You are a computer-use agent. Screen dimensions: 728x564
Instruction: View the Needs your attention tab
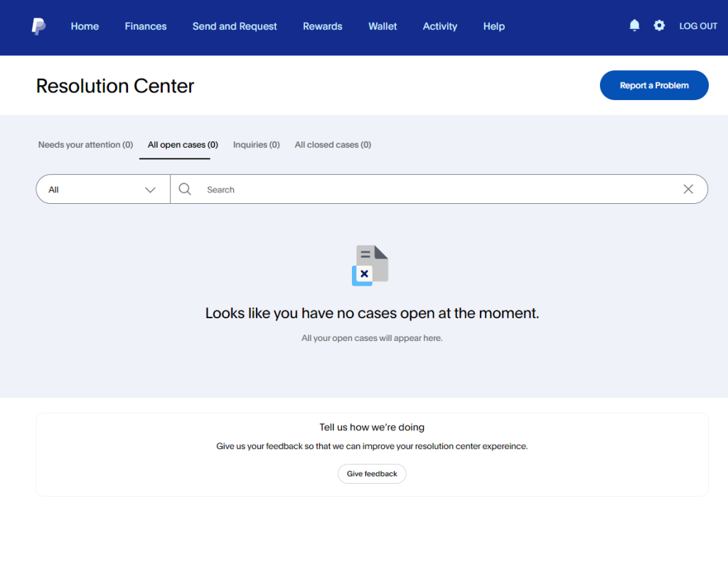pos(85,144)
